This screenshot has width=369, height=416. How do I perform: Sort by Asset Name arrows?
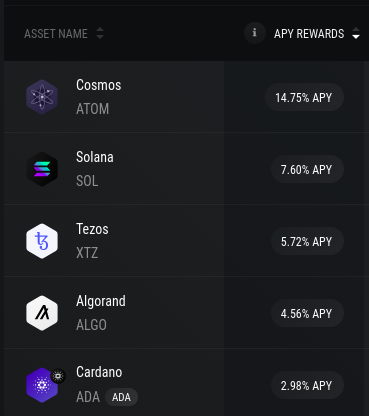coord(100,33)
